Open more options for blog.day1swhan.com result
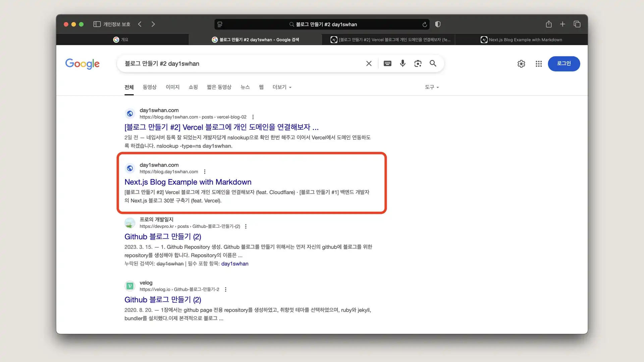 pyautogui.click(x=205, y=172)
